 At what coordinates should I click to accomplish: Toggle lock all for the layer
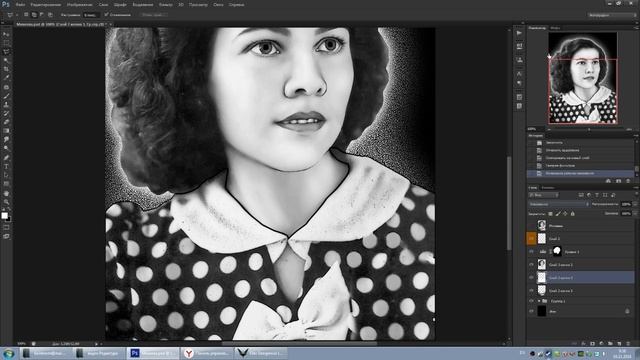click(573, 213)
